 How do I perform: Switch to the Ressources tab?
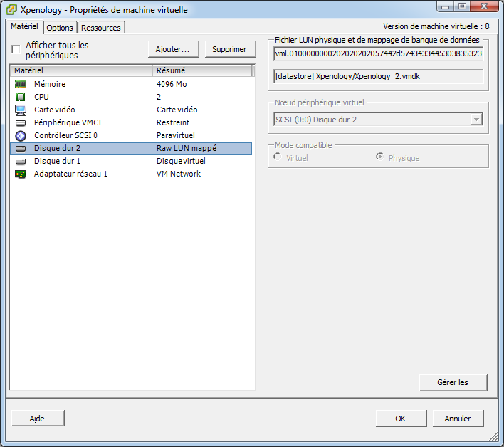pos(101,28)
